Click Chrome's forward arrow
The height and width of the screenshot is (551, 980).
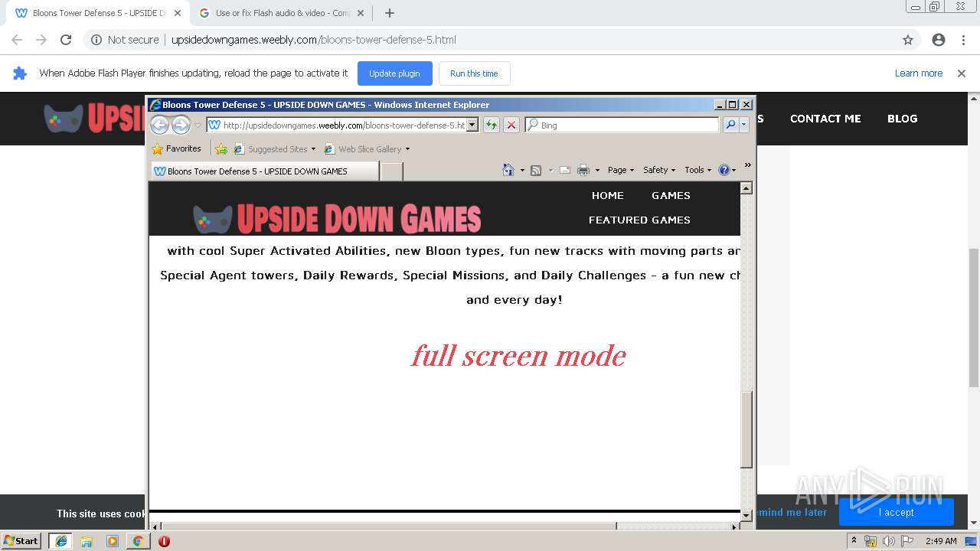coord(41,40)
